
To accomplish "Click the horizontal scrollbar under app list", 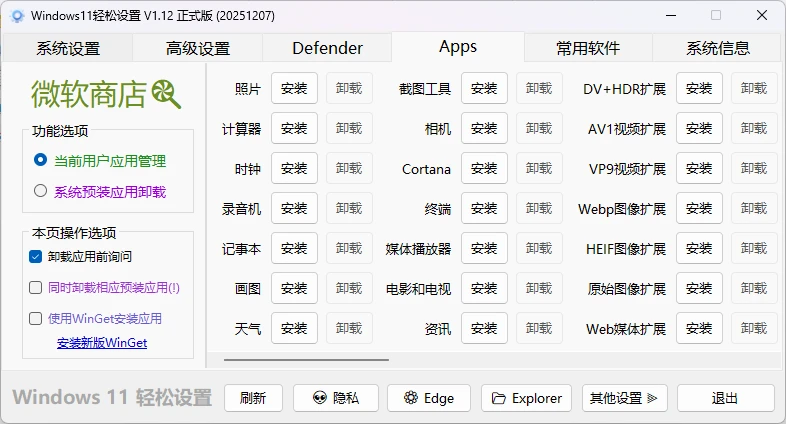I will (x=306, y=359).
